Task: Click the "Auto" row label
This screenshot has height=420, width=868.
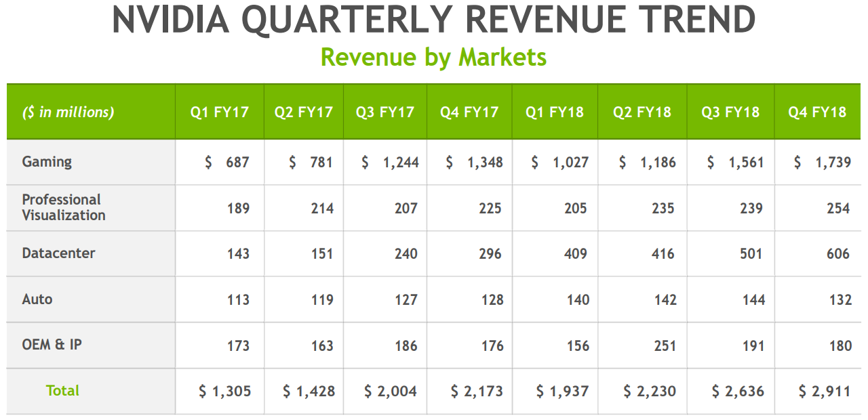Action: (x=37, y=299)
